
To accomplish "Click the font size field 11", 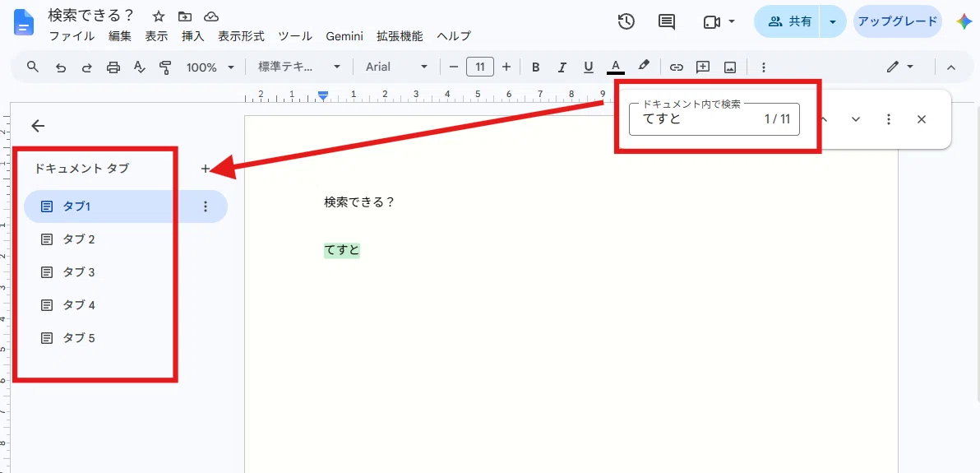I will [x=480, y=67].
